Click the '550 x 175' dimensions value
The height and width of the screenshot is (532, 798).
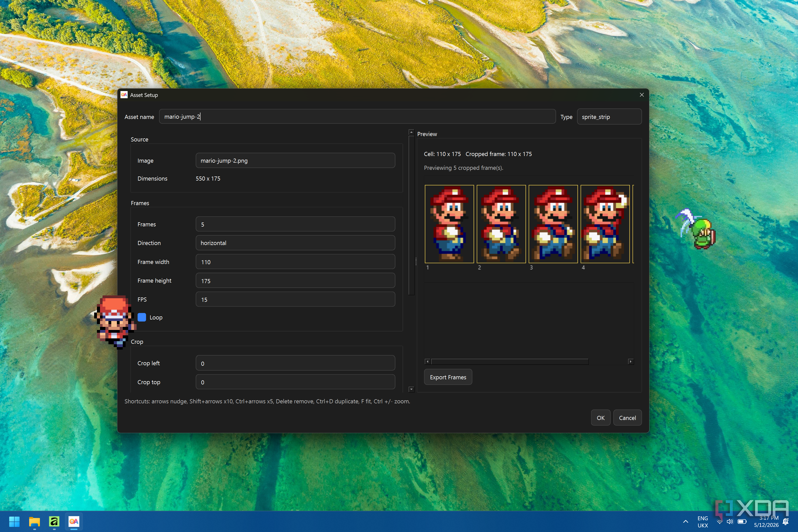[x=208, y=179]
